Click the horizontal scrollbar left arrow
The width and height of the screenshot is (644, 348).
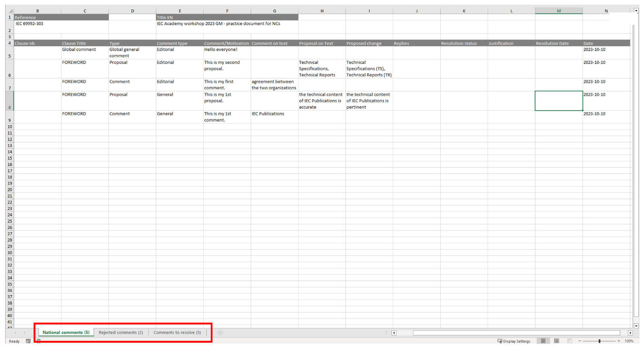point(394,333)
